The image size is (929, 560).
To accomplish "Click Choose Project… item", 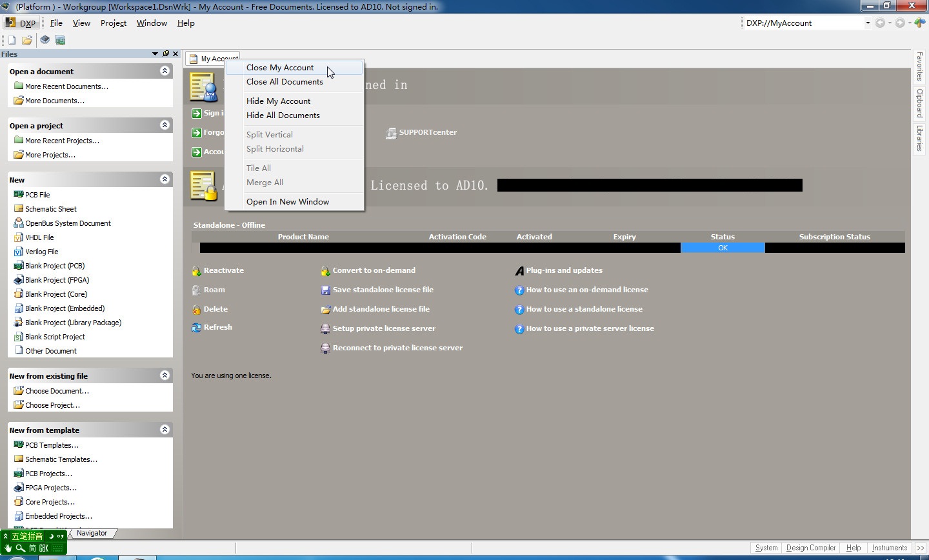I will coord(53,405).
